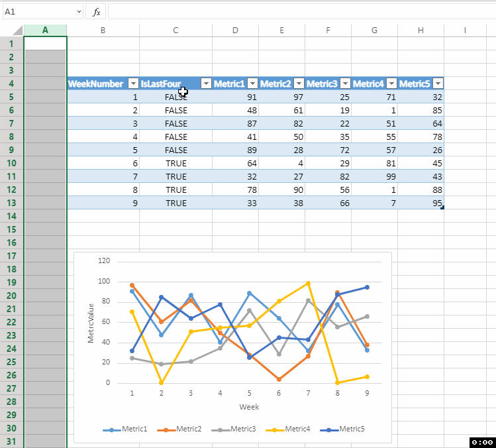The image size is (496, 448).
Task: Click the Metric1 value 89 cell
Action: pos(235,150)
